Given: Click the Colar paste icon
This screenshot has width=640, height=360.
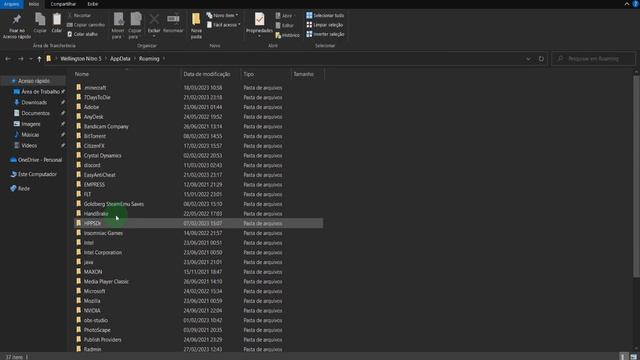Looking at the screenshot, I should pyautogui.click(x=57, y=23).
